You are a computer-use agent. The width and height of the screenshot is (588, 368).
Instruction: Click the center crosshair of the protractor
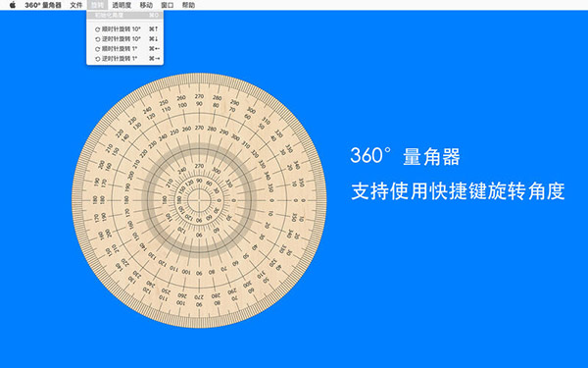pos(199,200)
